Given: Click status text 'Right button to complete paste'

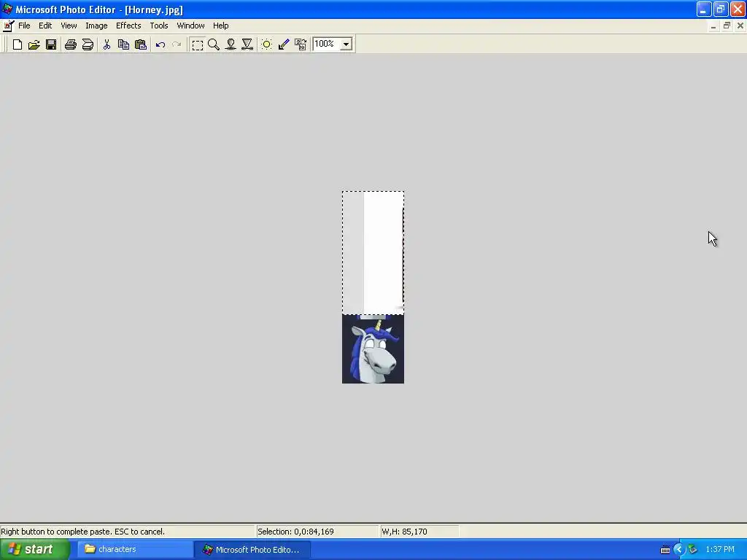Looking at the screenshot, I should click(x=82, y=532).
